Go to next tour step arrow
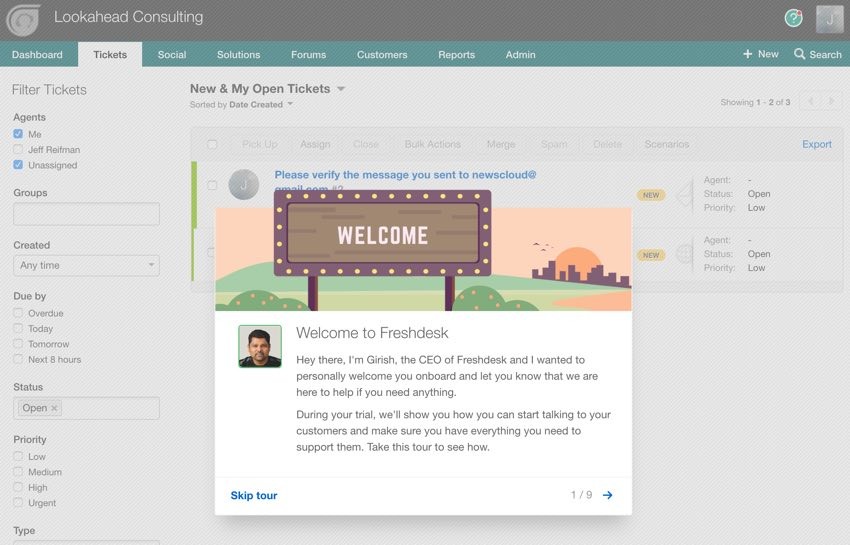The height and width of the screenshot is (545, 850). pos(608,495)
